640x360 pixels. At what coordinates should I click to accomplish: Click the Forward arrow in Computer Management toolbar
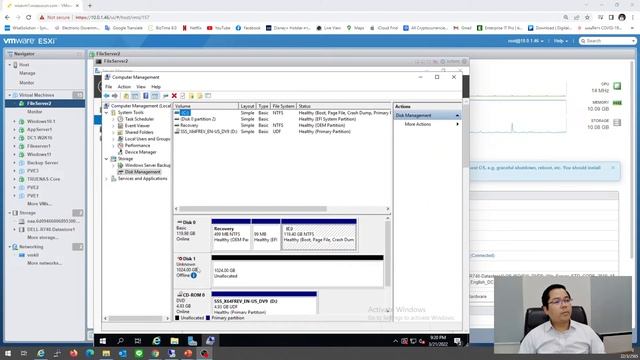tap(115, 96)
